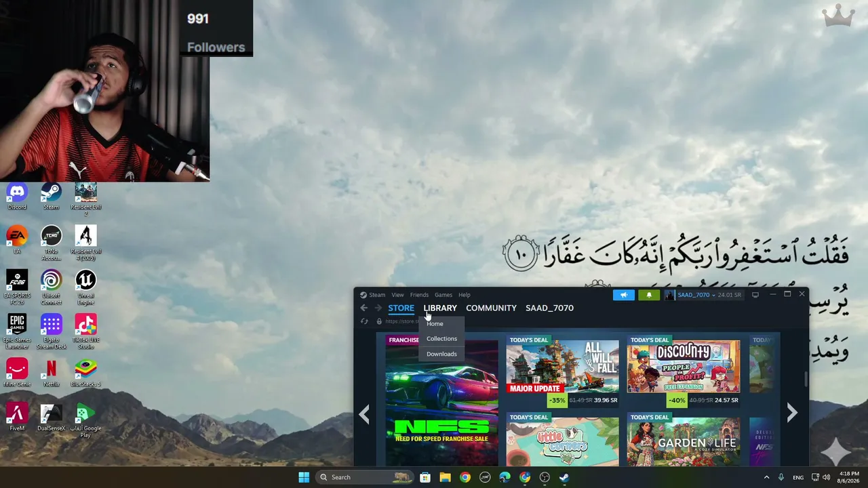Open File Explorer from the taskbar
The width and height of the screenshot is (868, 488).
pos(445,477)
